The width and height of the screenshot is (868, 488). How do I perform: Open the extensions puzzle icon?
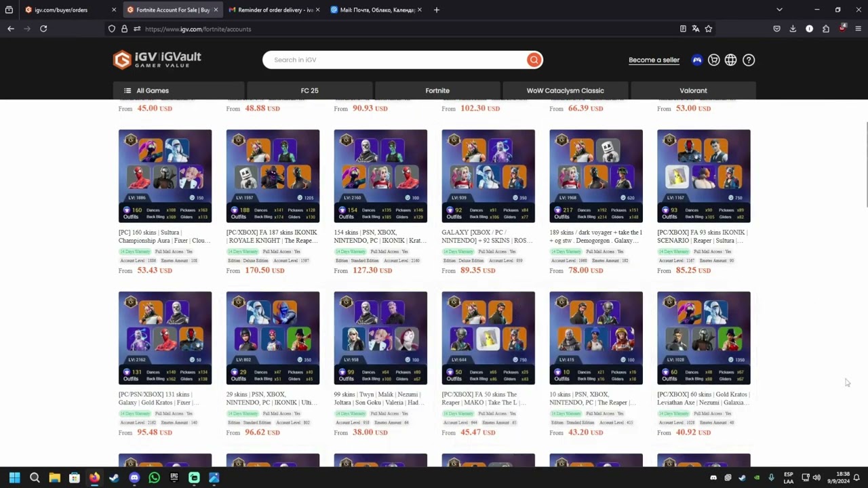point(826,28)
